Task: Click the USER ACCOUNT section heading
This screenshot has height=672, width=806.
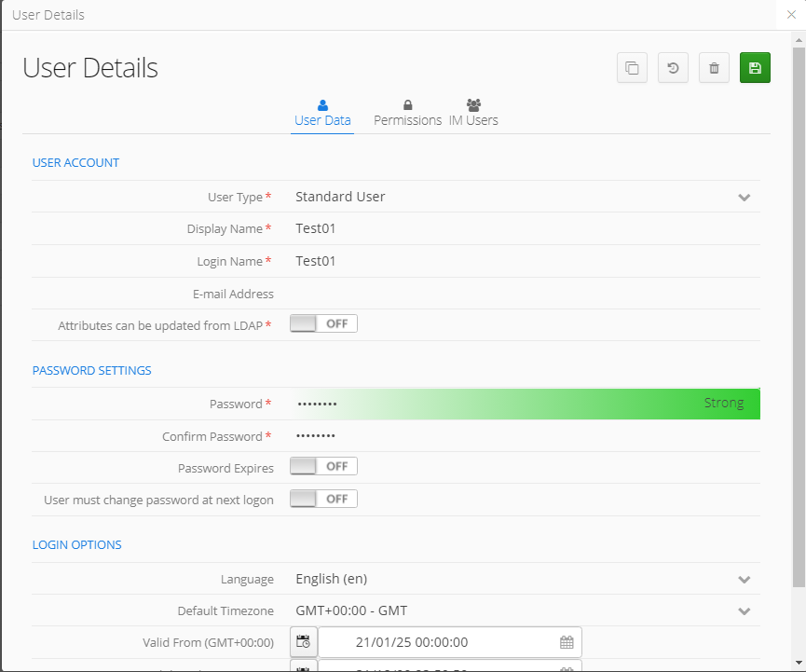Action: (75, 162)
